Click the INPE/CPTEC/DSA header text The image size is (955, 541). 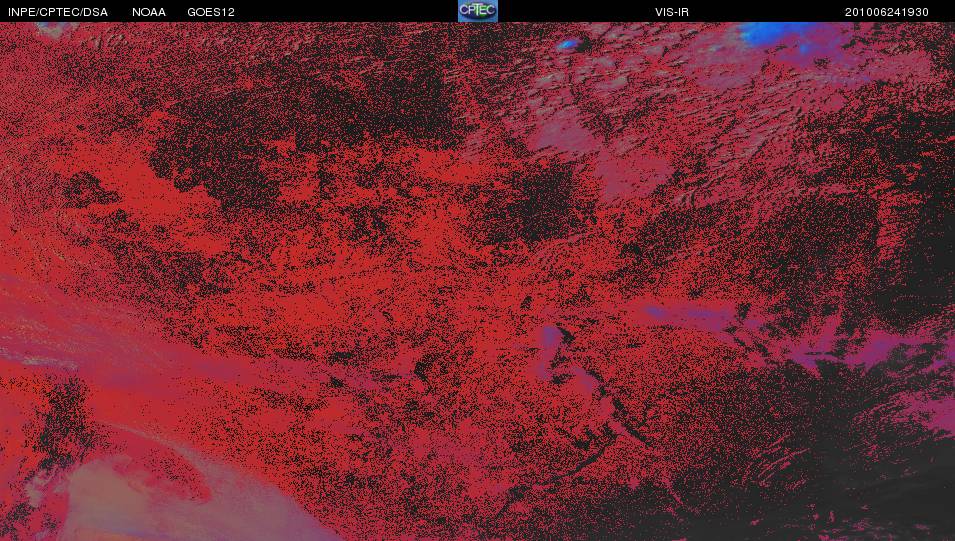click(58, 12)
